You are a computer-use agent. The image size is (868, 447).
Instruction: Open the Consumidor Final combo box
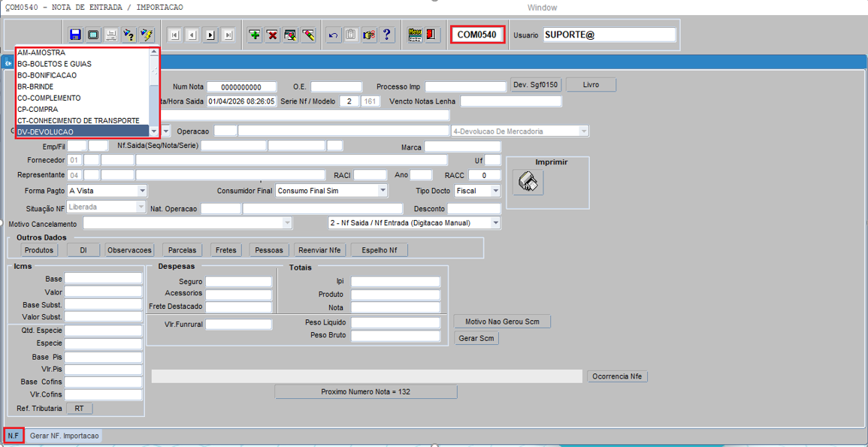[x=383, y=191]
